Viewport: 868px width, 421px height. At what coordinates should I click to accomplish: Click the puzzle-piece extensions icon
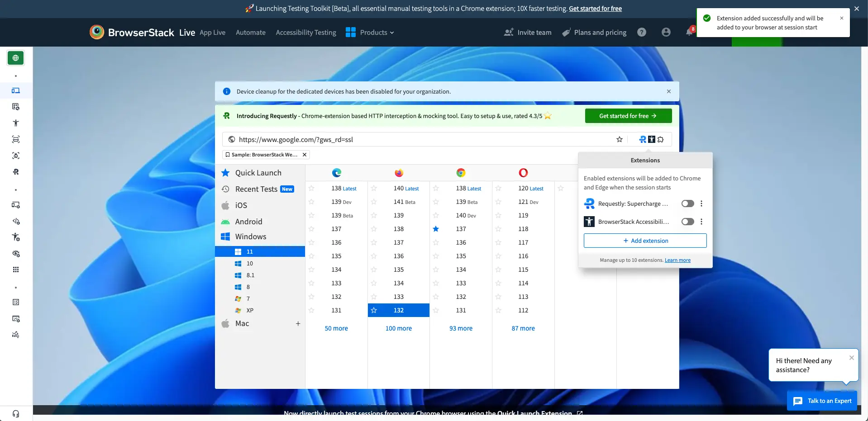point(661,139)
